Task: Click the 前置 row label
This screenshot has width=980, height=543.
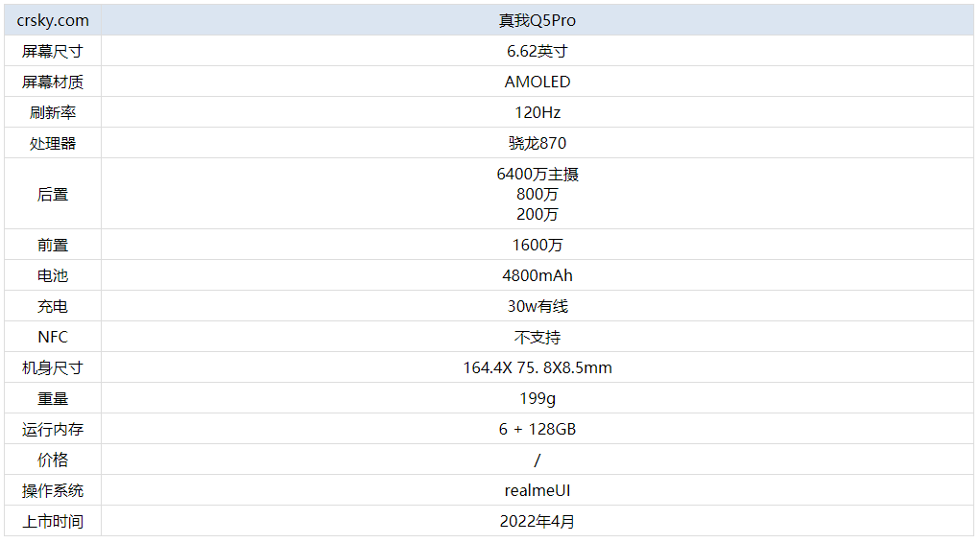Action: pyautogui.click(x=53, y=245)
